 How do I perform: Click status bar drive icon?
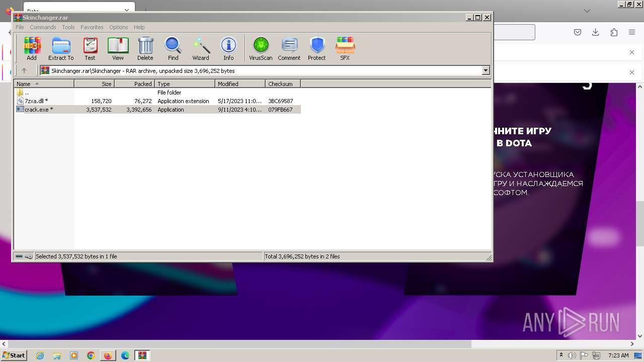(19, 256)
